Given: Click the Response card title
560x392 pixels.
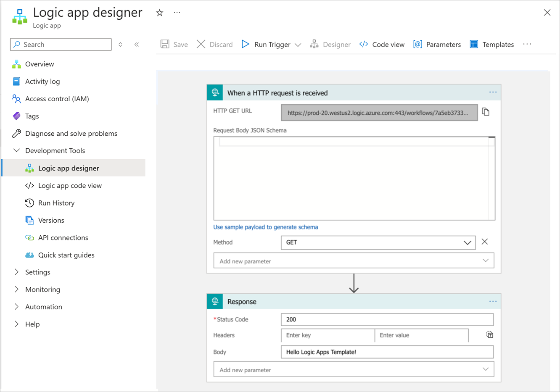Looking at the screenshot, I should pyautogui.click(x=242, y=302).
